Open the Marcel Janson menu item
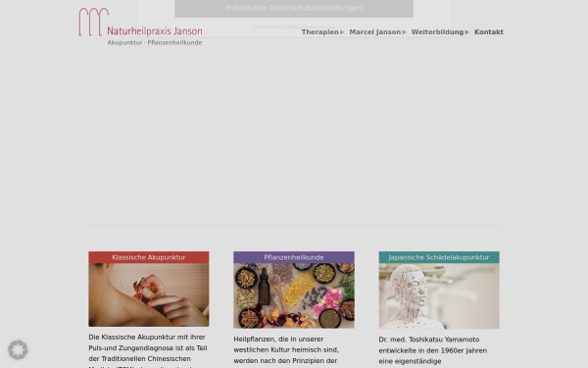 [x=375, y=32]
